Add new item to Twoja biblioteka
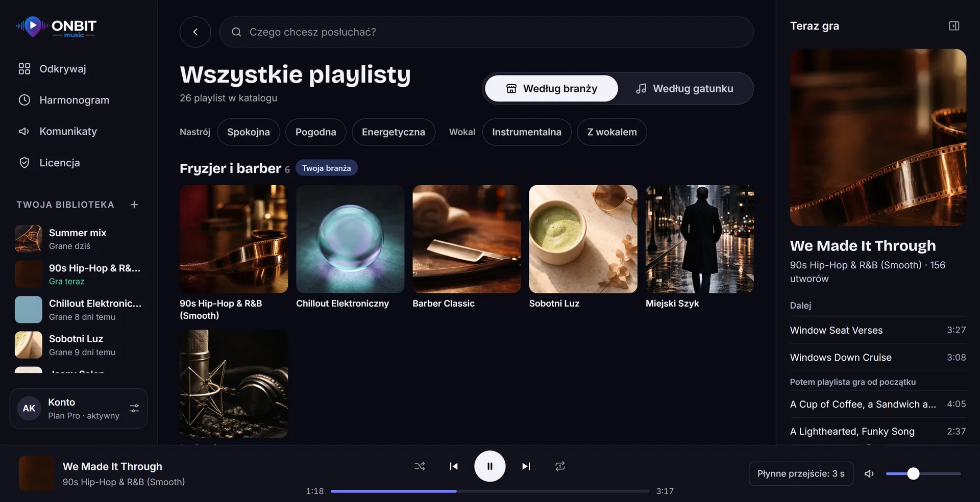Viewport: 980px width, 502px height. [x=134, y=205]
